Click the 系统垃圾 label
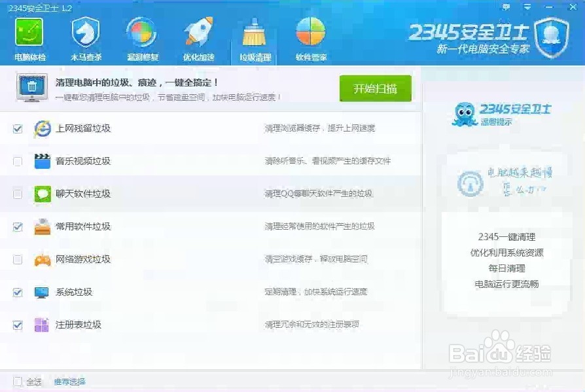 (x=74, y=292)
